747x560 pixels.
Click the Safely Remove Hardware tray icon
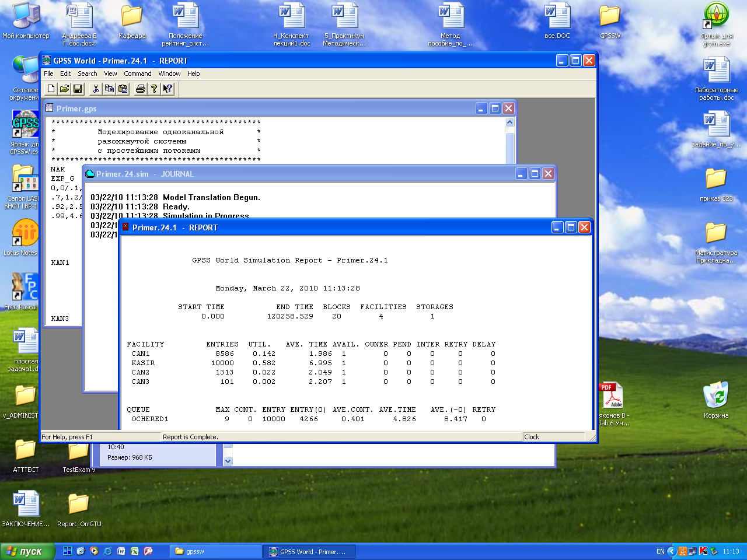pos(714,551)
